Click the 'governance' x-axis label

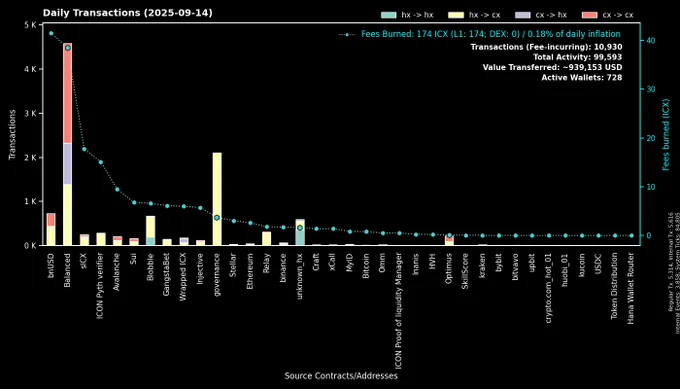(217, 275)
